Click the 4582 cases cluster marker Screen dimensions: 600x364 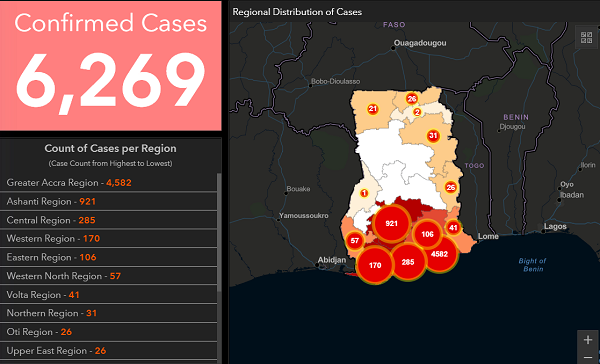[439, 254]
